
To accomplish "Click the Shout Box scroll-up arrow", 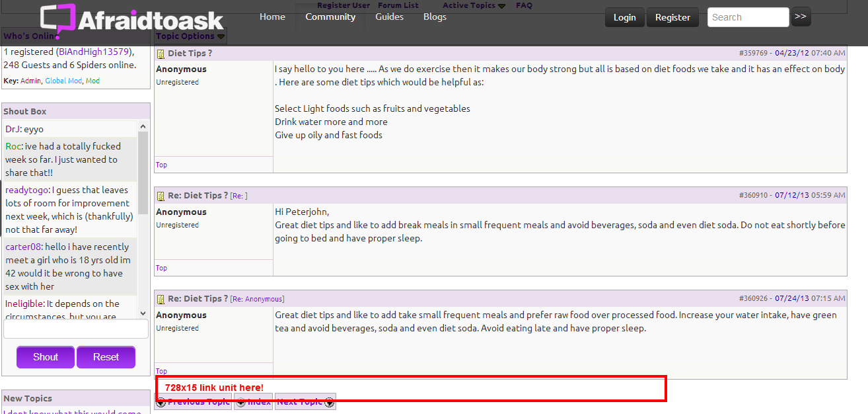I will [x=143, y=126].
